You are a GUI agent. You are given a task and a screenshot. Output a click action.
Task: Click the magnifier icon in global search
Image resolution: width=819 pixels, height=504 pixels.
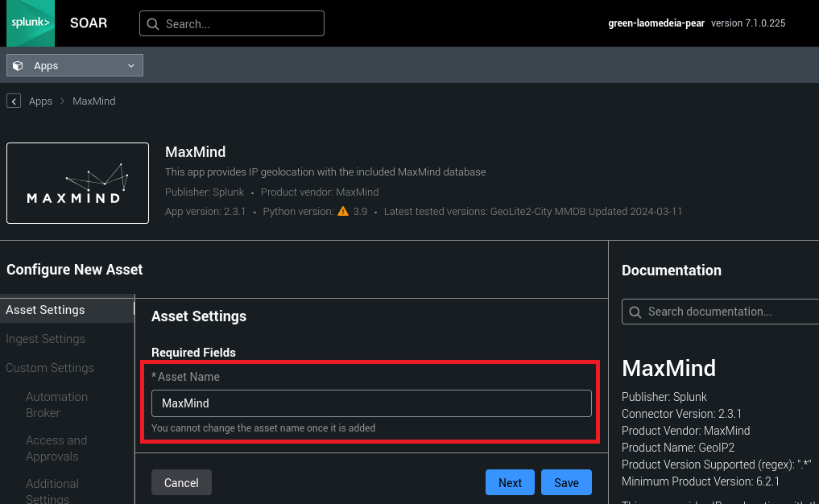(153, 24)
